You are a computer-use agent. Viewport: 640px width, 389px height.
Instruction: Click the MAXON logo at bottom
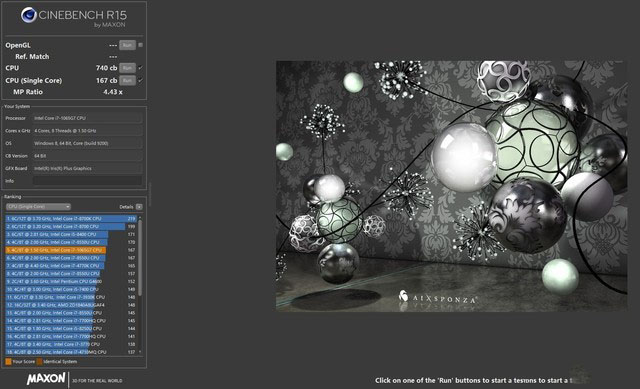(46, 379)
